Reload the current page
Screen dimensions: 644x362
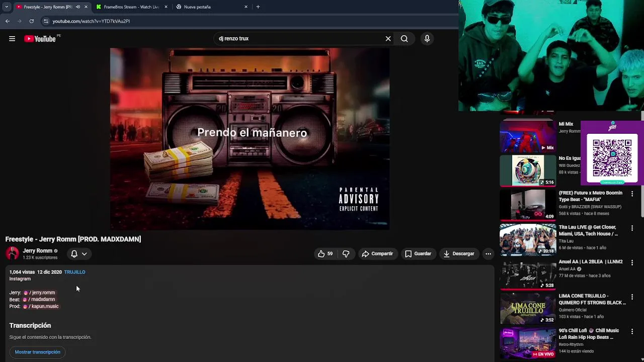32,21
